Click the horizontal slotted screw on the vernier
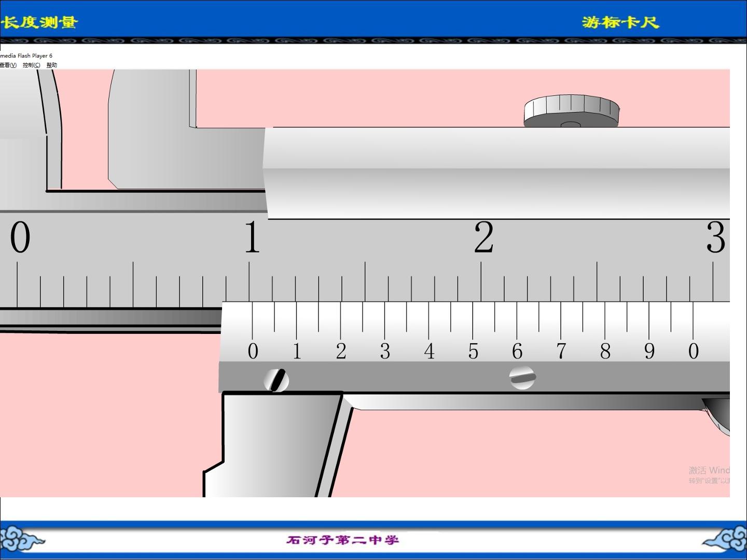Viewport: 747px width, 560px height. [522, 377]
